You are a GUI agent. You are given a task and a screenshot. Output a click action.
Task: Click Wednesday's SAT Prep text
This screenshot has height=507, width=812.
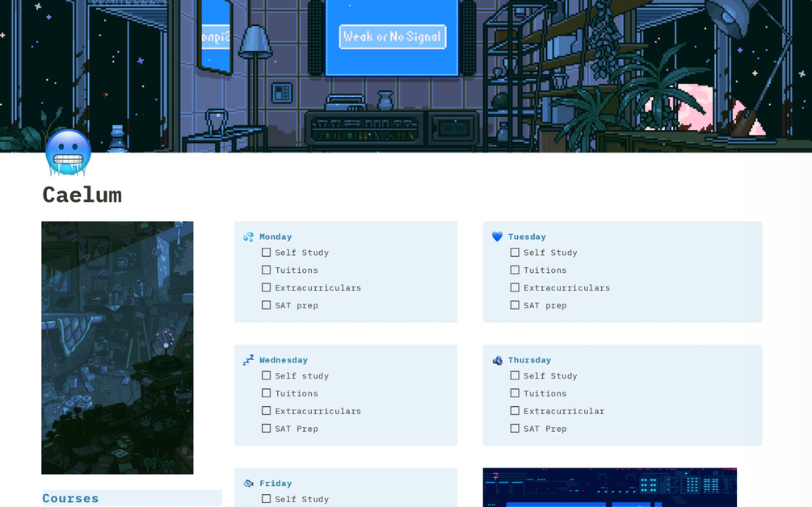(297, 429)
